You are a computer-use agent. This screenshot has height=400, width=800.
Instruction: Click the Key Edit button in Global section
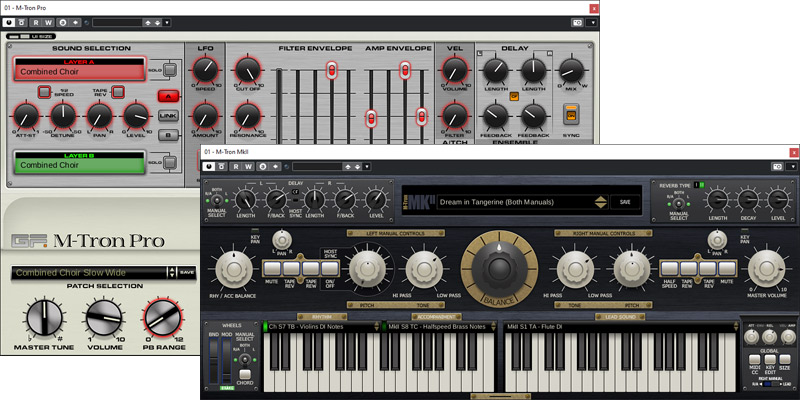pos(768,359)
